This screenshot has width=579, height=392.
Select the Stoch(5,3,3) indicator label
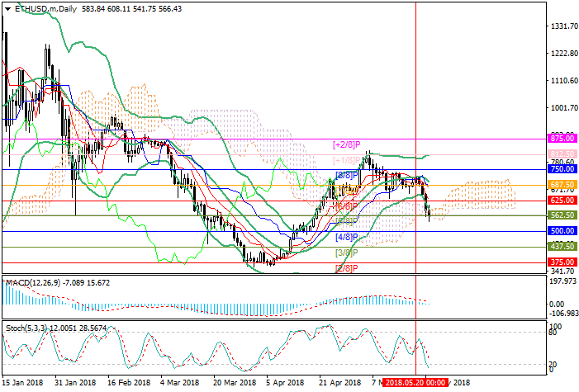click(x=31, y=328)
